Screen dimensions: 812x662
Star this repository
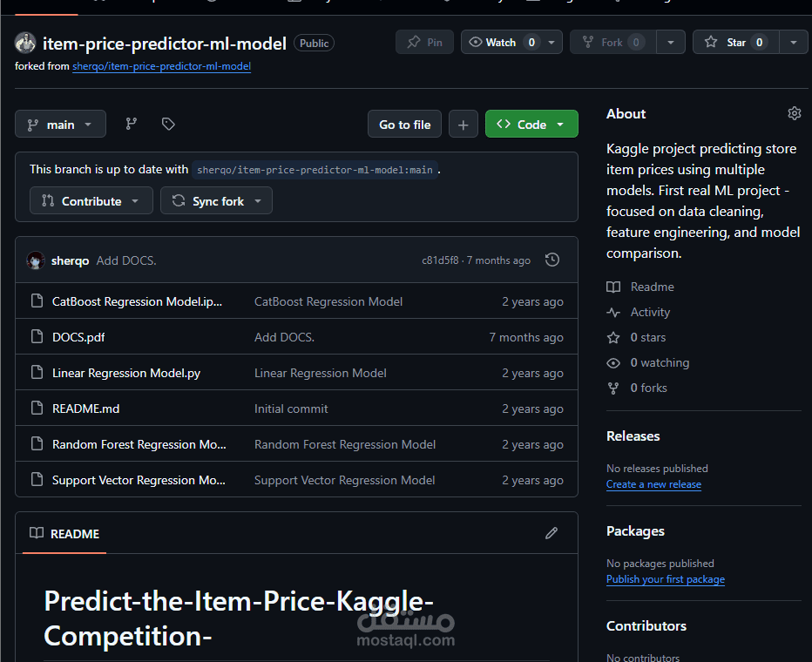click(728, 42)
